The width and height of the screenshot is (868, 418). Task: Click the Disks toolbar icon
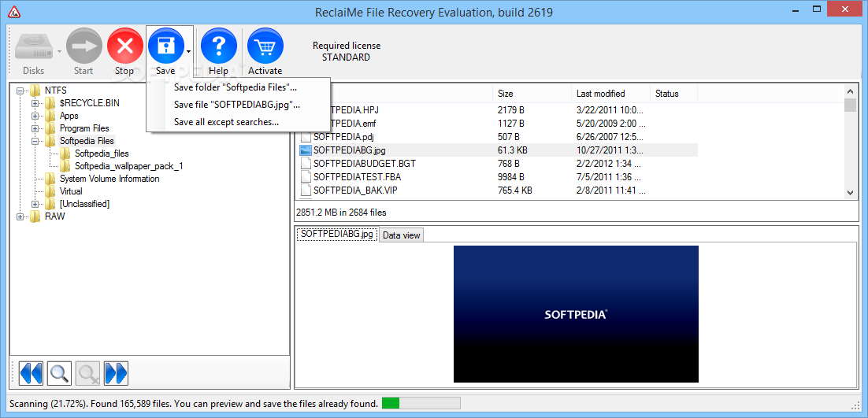(34, 47)
